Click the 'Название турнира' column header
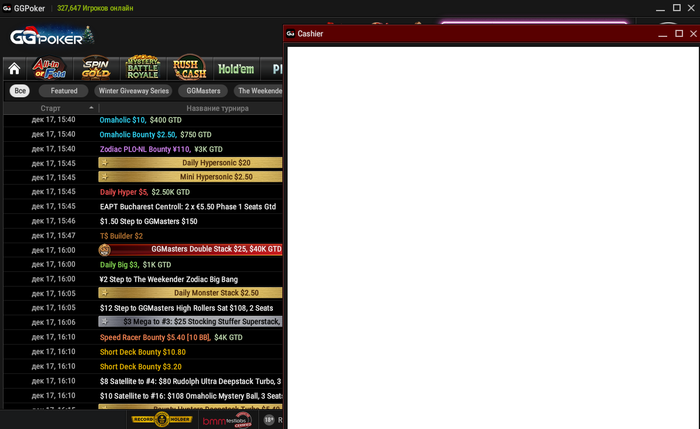Viewport: 700px width, 429px height. [x=217, y=108]
